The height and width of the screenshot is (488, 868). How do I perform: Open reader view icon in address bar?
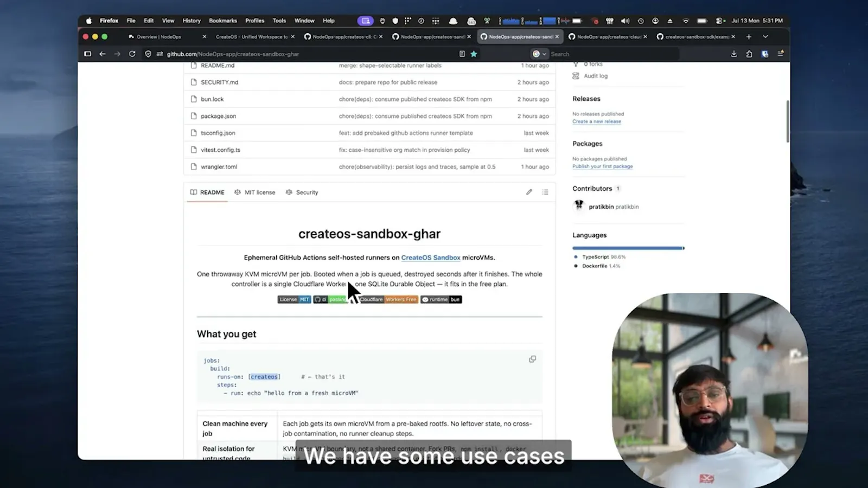(462, 54)
